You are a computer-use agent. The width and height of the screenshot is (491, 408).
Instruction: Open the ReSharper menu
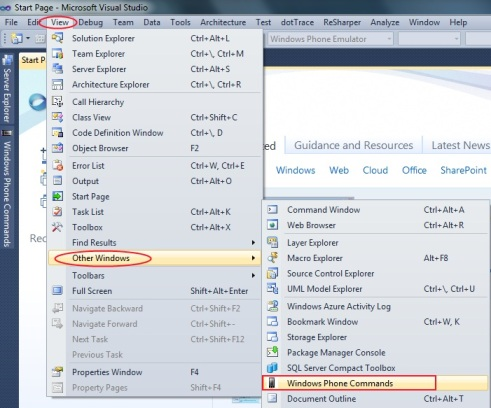(x=342, y=22)
